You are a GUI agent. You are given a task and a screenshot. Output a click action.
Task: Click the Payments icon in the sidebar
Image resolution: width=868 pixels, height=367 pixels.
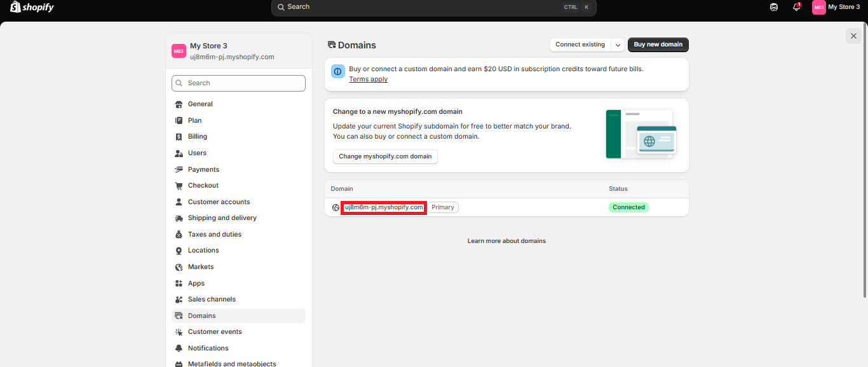coord(179,169)
